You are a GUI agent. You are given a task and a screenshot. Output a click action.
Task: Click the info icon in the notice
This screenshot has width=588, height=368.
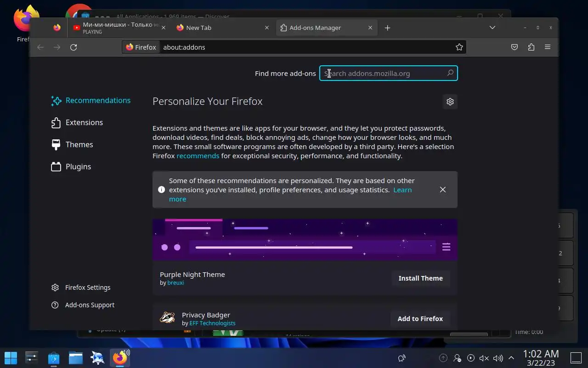click(161, 190)
